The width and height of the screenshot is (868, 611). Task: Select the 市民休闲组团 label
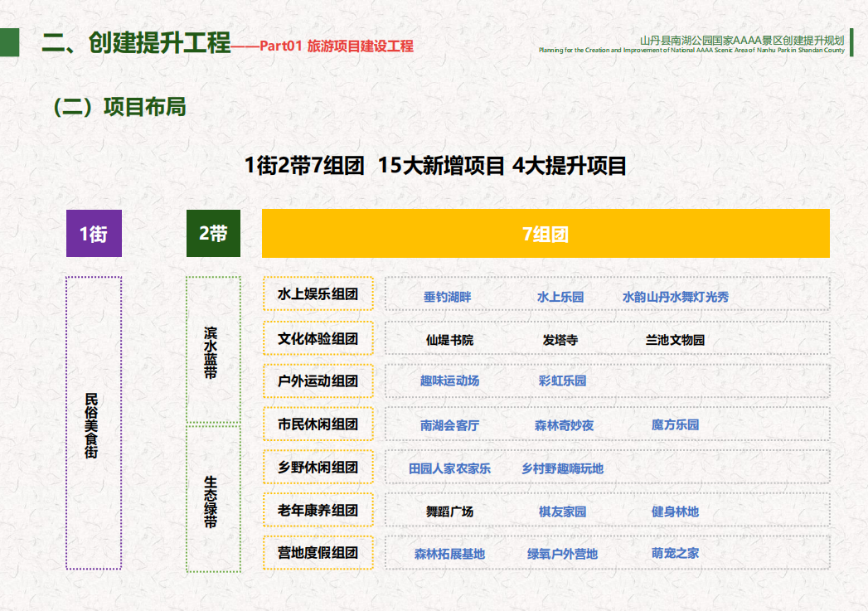pyautogui.click(x=318, y=424)
